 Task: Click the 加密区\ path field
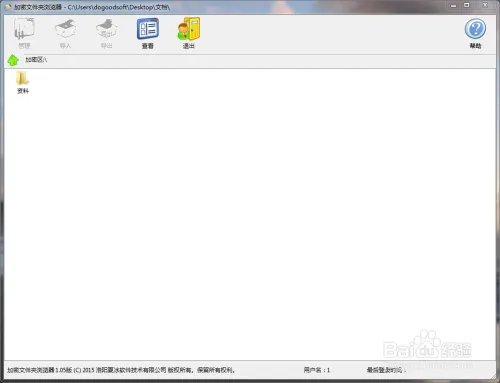(259, 60)
